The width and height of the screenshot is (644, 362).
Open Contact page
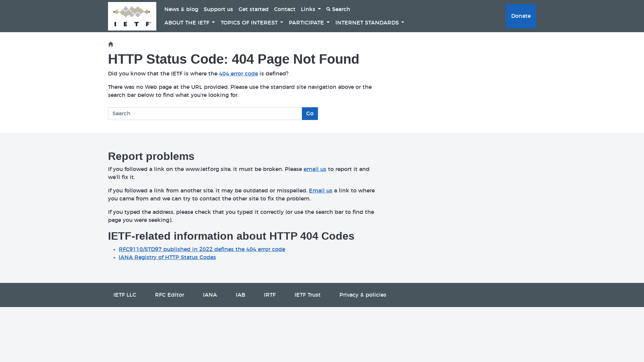point(284,9)
